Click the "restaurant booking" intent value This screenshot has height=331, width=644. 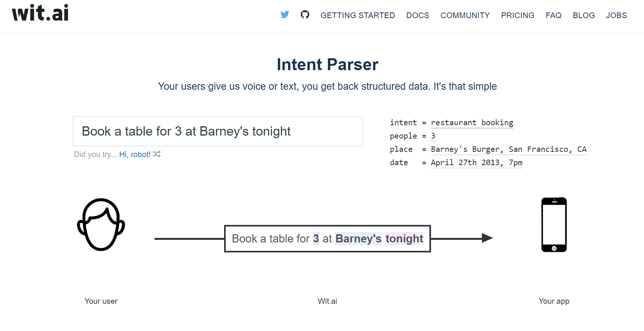[472, 123]
